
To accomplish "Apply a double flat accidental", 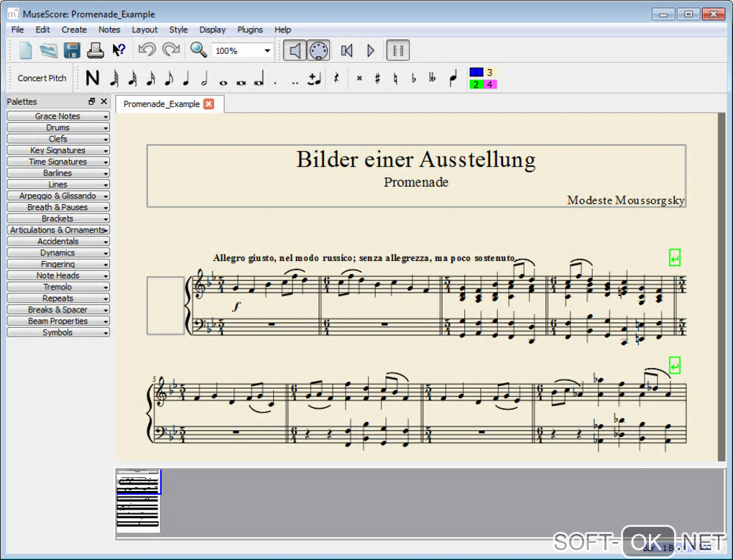I will coord(433,78).
